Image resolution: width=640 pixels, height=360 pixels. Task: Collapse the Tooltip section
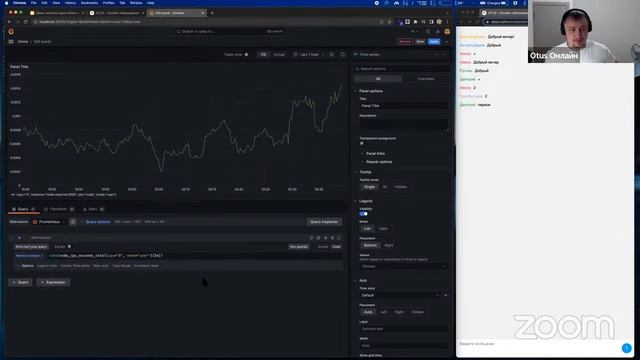(x=365, y=172)
